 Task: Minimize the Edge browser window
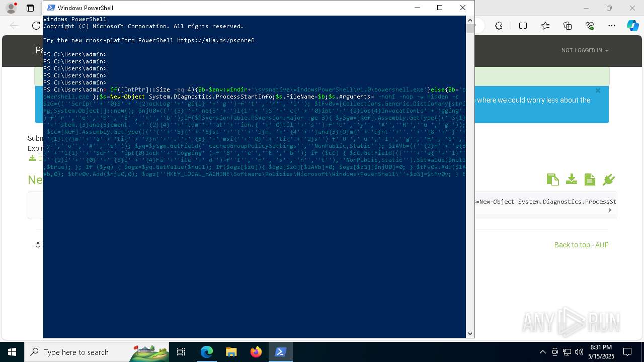586,8
